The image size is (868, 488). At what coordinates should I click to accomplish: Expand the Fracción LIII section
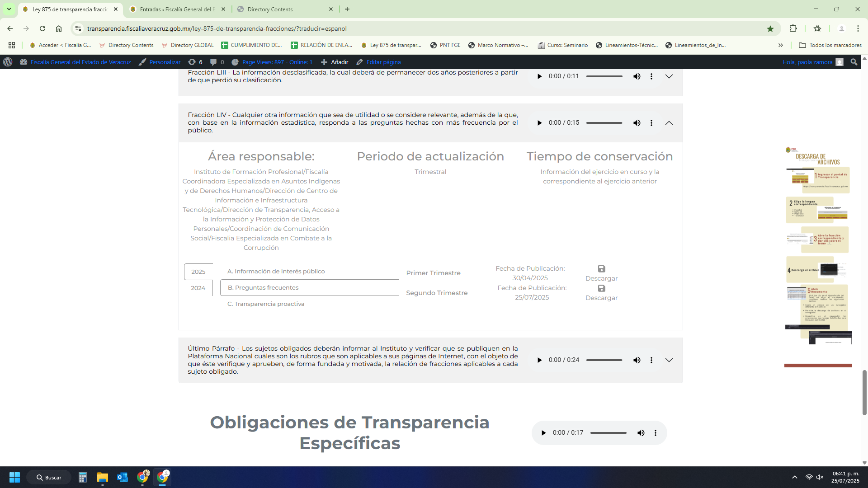pyautogui.click(x=669, y=76)
